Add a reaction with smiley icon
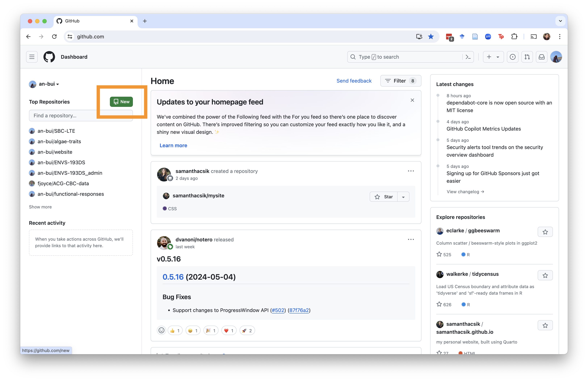Screen dimensions: 588x381 [x=161, y=330]
